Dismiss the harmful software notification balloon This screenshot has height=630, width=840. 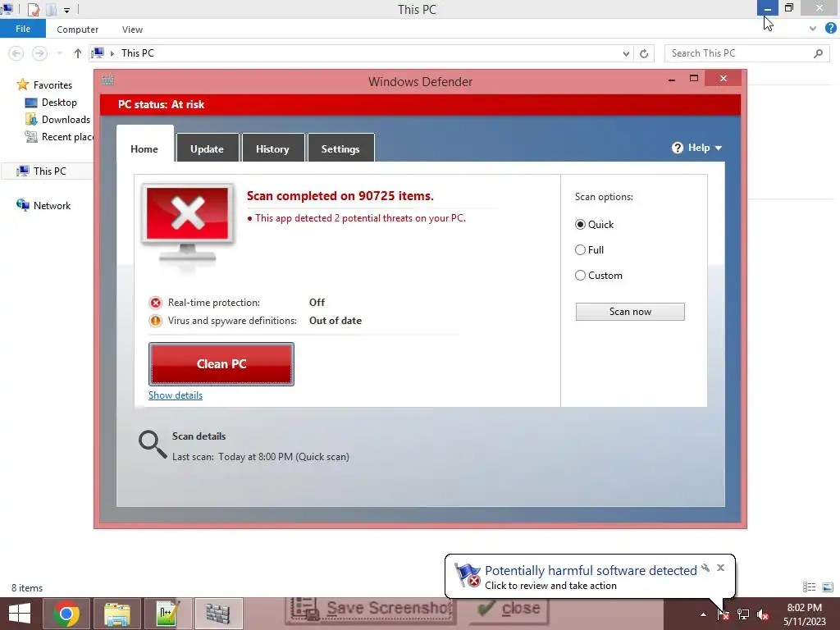click(x=720, y=568)
